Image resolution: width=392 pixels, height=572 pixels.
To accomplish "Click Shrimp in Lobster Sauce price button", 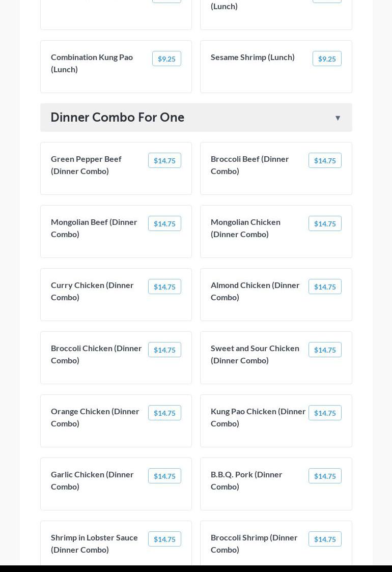I will point(164,539).
